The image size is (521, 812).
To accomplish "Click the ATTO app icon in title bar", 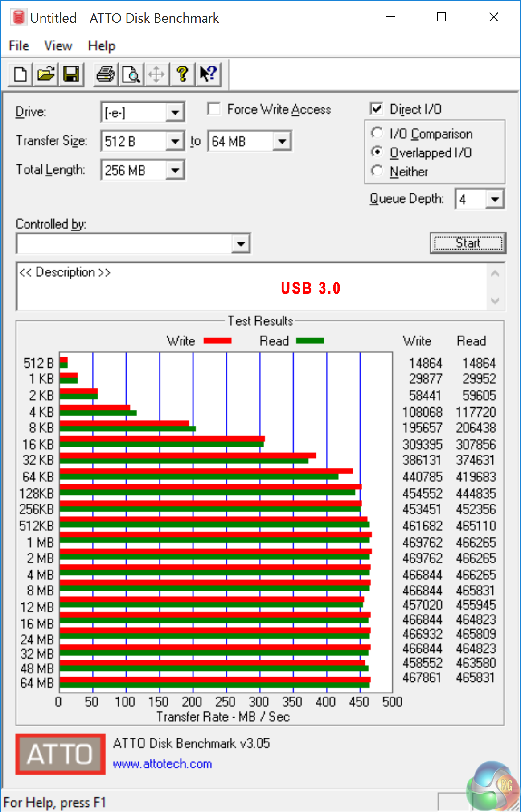I will pos(18,18).
